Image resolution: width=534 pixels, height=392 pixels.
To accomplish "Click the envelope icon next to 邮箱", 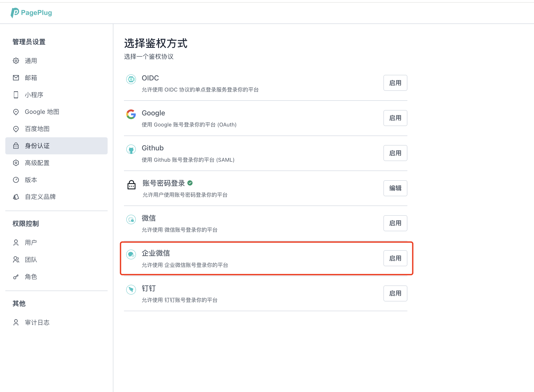I will coord(16,78).
